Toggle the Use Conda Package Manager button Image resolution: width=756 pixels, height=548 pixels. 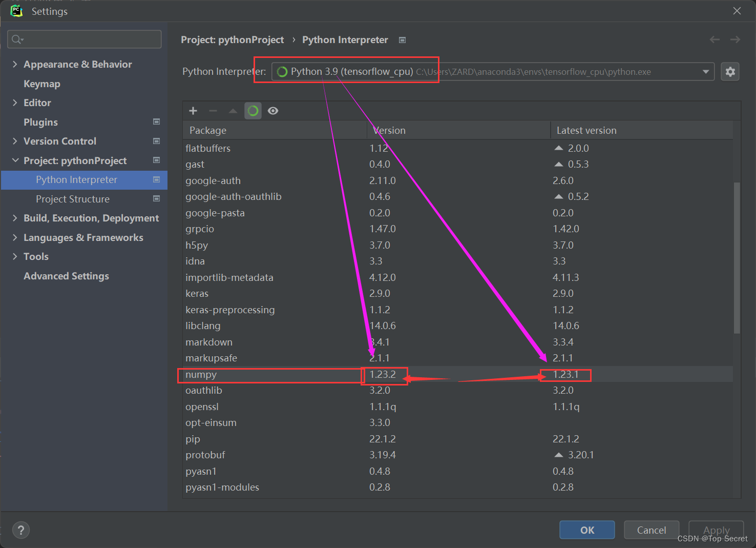click(x=253, y=111)
